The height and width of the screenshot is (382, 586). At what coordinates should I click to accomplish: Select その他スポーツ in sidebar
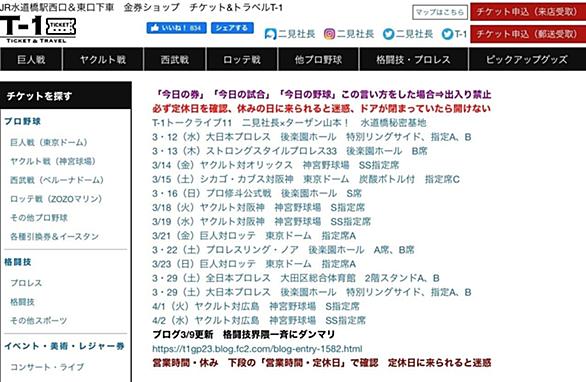38,320
